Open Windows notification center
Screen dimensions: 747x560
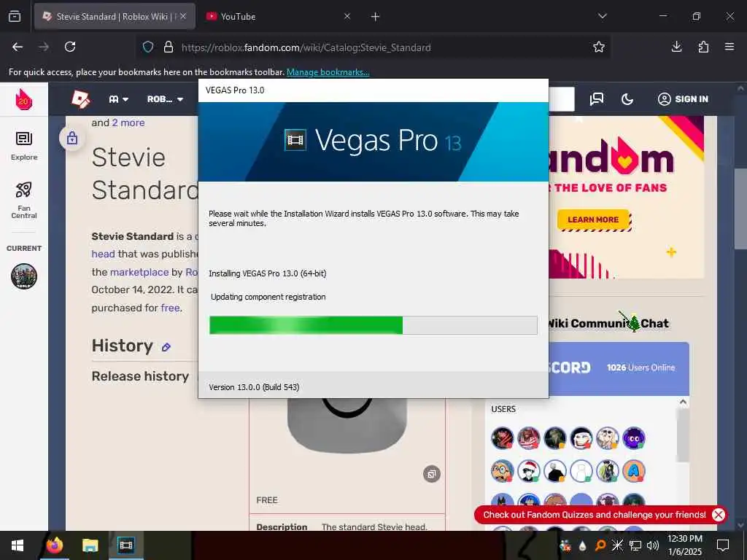coord(723,545)
